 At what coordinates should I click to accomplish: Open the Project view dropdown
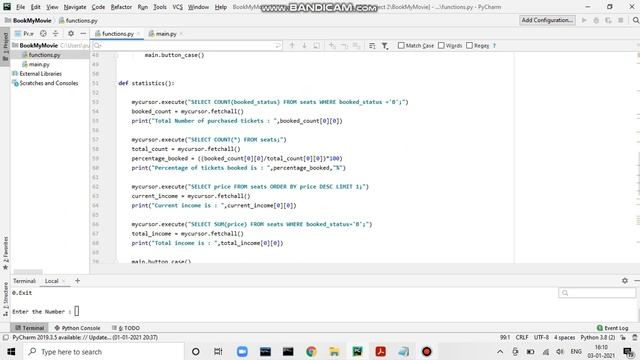[x=24, y=33]
